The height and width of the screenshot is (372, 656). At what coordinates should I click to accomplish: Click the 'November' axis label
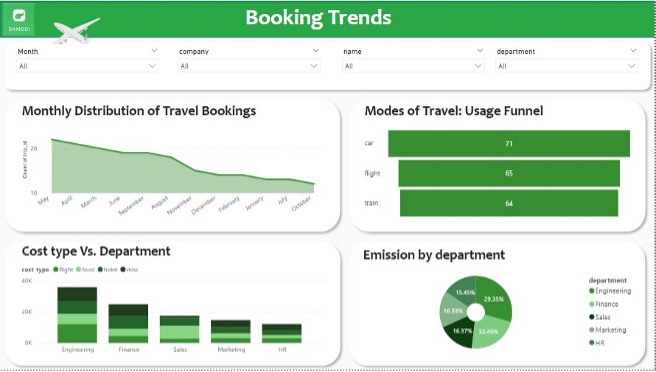179,205
